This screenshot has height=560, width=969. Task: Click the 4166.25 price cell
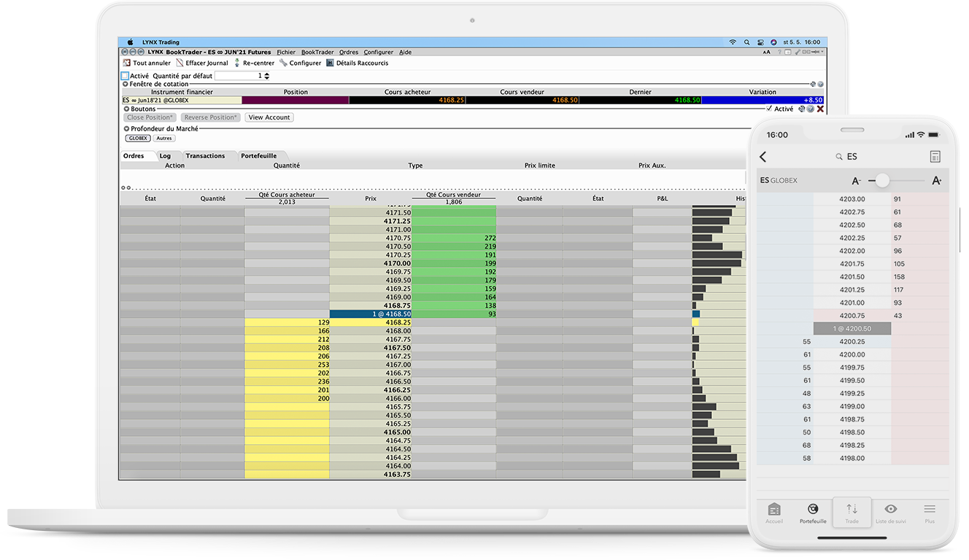(x=371, y=390)
